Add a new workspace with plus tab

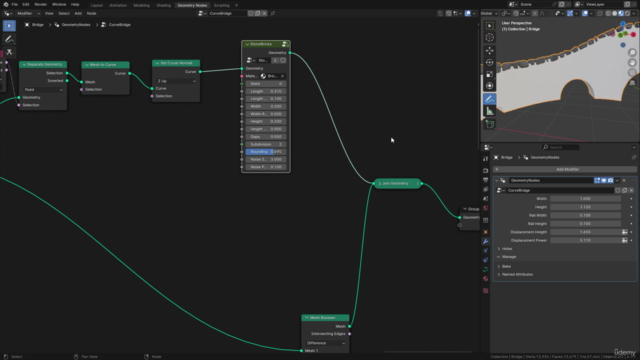[236, 5]
